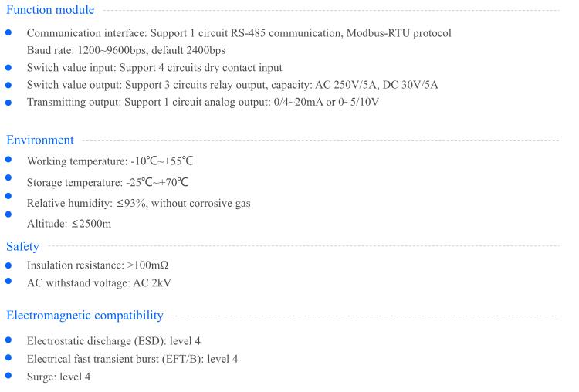The image size is (579, 392).
Task: Click the Environment section heading
Action: click(x=40, y=140)
